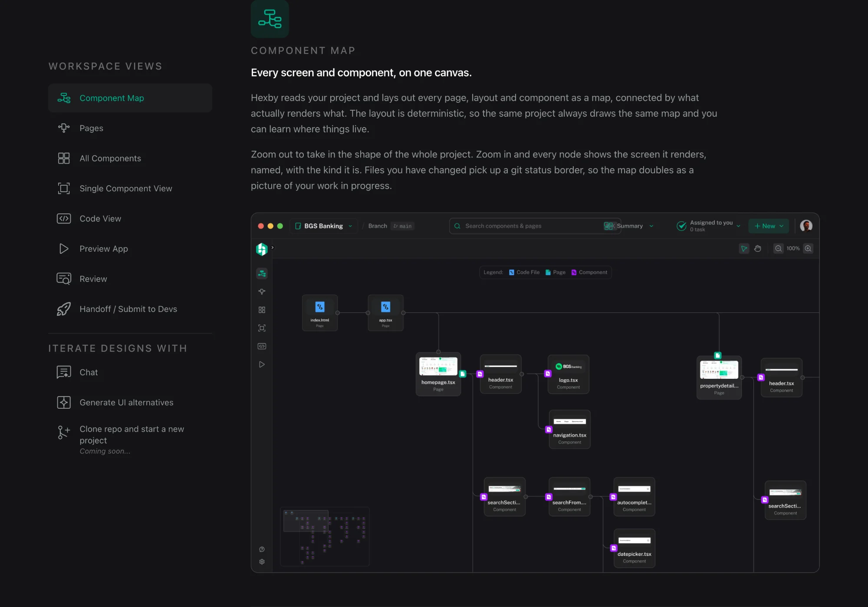The width and height of the screenshot is (868, 607).
Task: Select the homepage.tsx page node
Action: pos(438,374)
